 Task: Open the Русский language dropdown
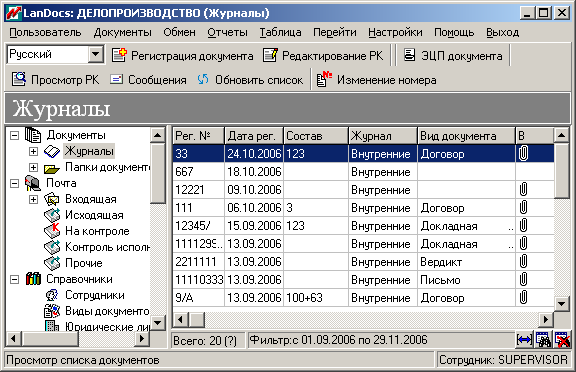[96, 54]
